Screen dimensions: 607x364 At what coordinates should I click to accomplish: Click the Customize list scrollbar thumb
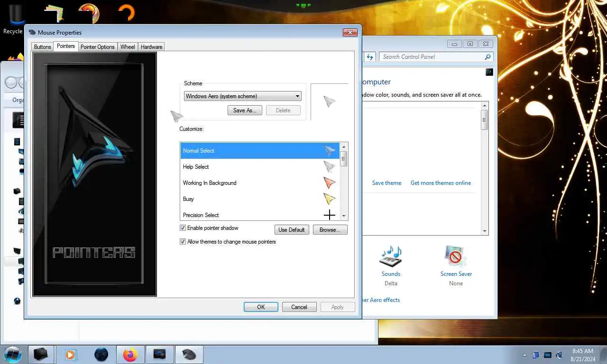pyautogui.click(x=344, y=159)
